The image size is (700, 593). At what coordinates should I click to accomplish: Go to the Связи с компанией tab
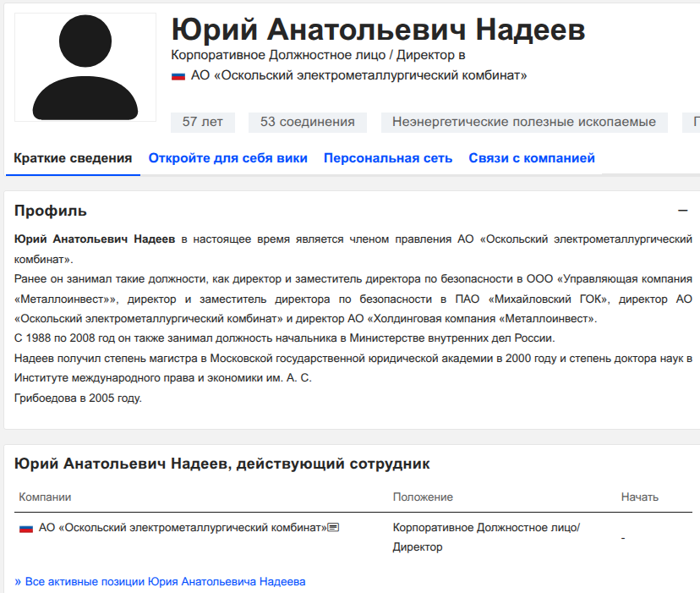coord(532,158)
